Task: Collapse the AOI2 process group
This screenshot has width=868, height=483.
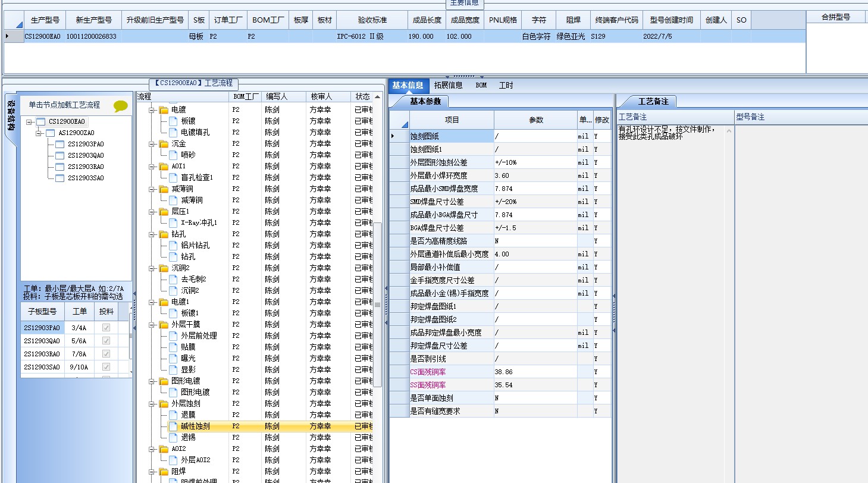Action: (x=152, y=450)
